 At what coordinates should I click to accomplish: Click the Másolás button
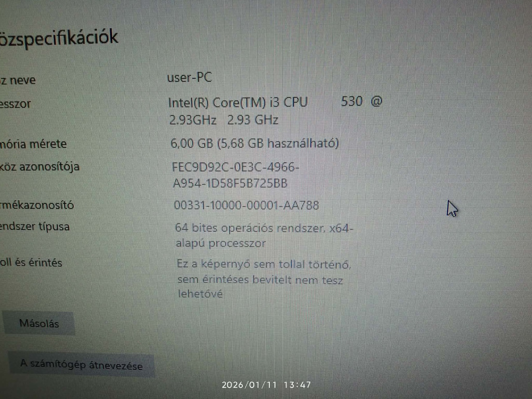39,324
